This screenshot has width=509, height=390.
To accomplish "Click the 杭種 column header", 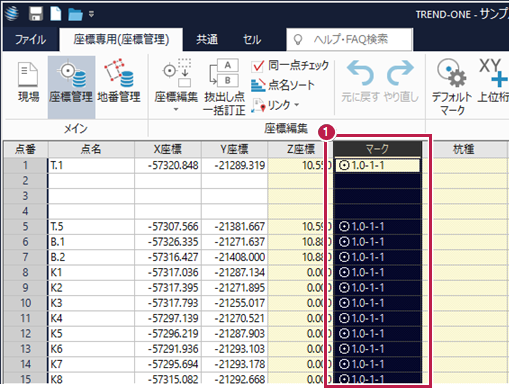I will point(464,149).
